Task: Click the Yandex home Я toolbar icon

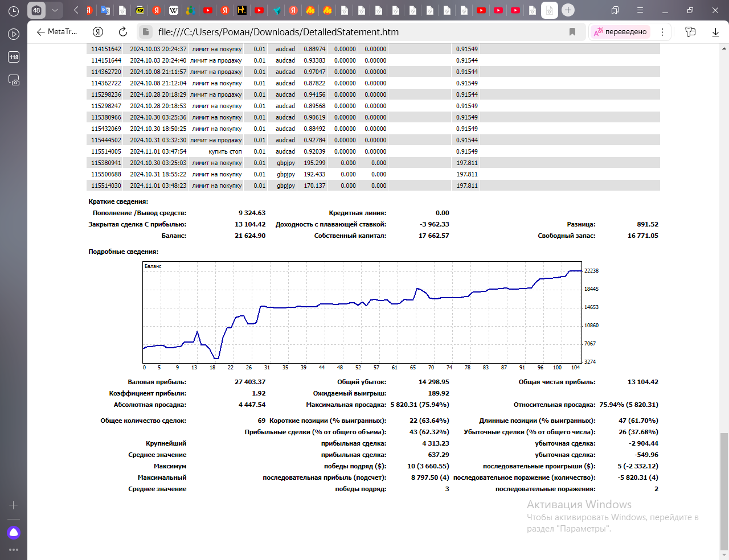Action: point(98,32)
